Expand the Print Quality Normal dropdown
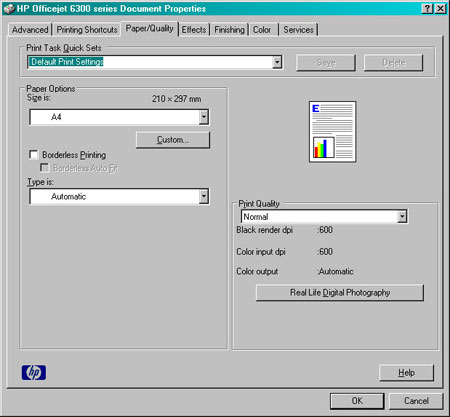 pyautogui.click(x=402, y=217)
